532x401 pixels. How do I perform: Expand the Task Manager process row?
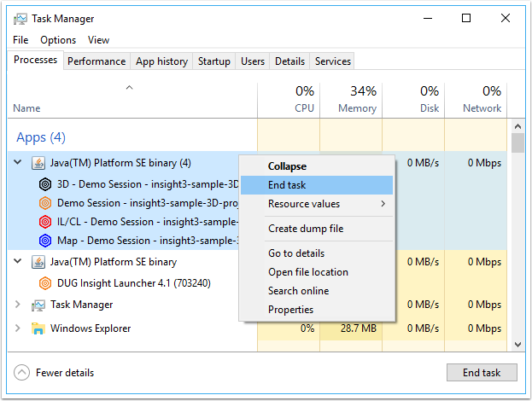(18, 305)
